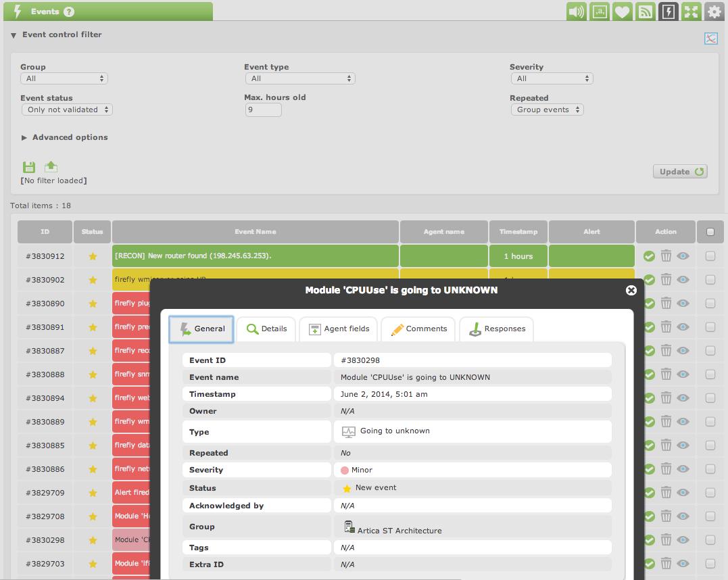The image size is (728, 580).
Task: Click the fullscreen arrows icon in header
Action: click(x=691, y=11)
